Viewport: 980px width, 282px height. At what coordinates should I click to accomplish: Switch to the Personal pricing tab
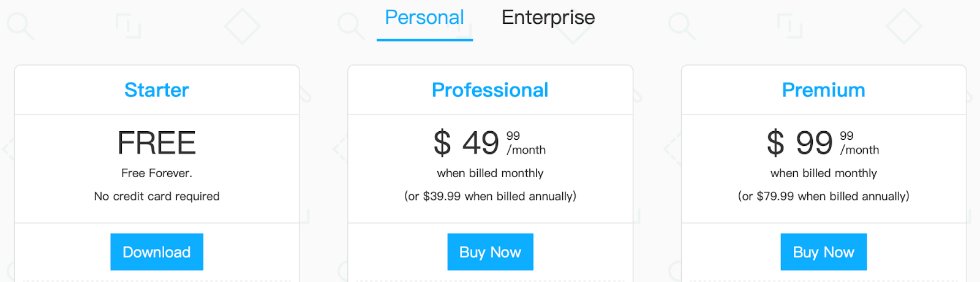[424, 18]
